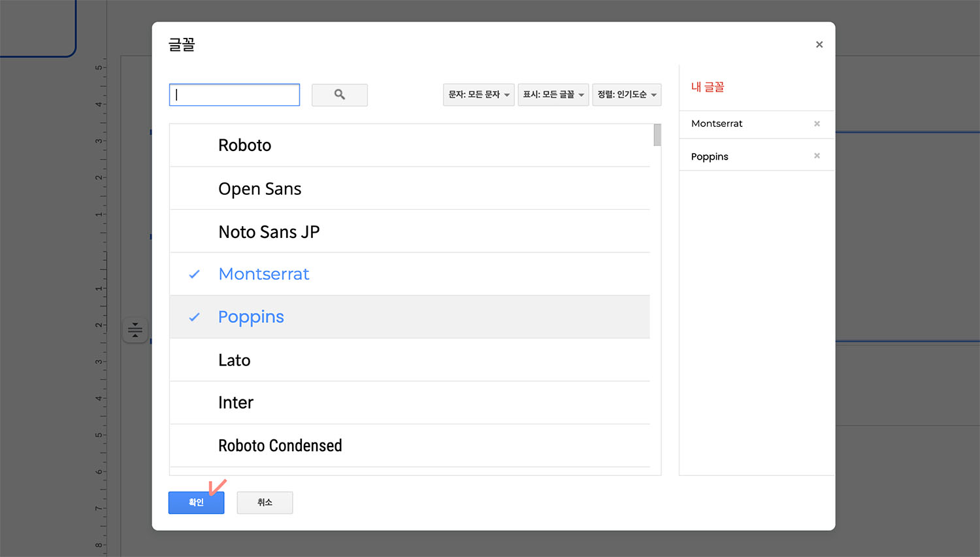Screen dimensions: 980x557
Task: Click the header/footer margin handle icon behind the dialog
Action: (135, 330)
